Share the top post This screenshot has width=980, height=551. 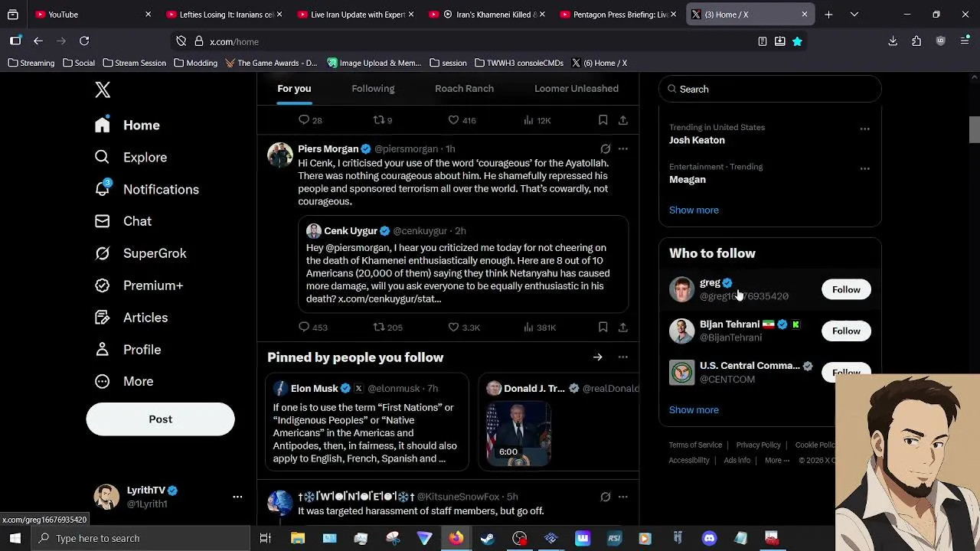tap(623, 120)
